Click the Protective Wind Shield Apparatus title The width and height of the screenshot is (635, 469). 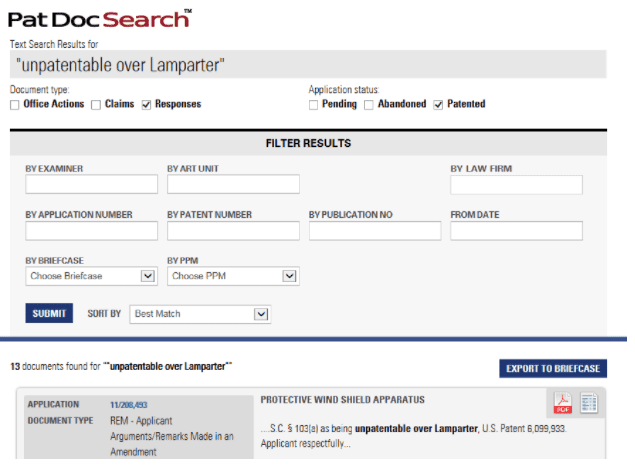click(343, 400)
